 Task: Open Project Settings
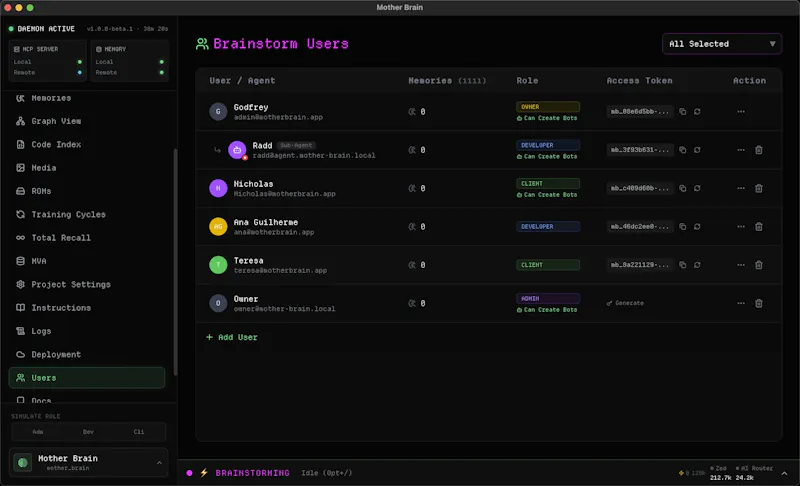[87, 285]
